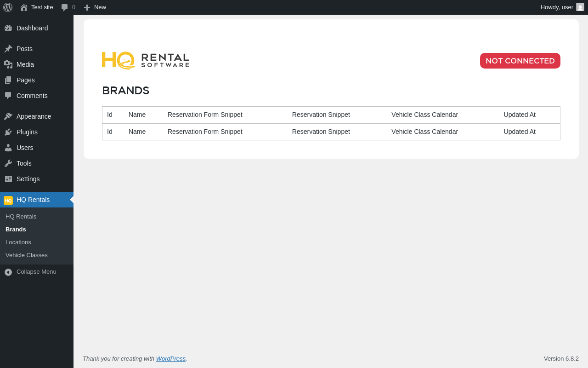This screenshot has height=368, width=588.
Task: Click the BRANDS page heading
Action: click(x=126, y=91)
